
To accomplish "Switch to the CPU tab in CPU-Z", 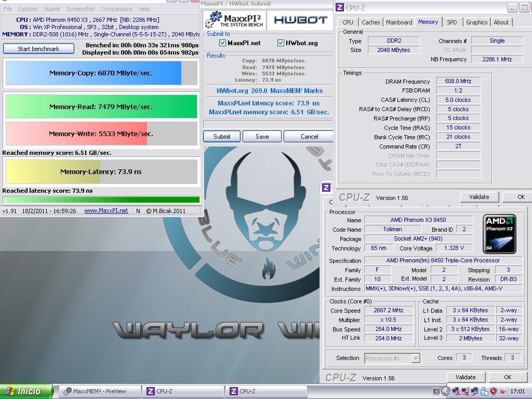I will (348, 22).
